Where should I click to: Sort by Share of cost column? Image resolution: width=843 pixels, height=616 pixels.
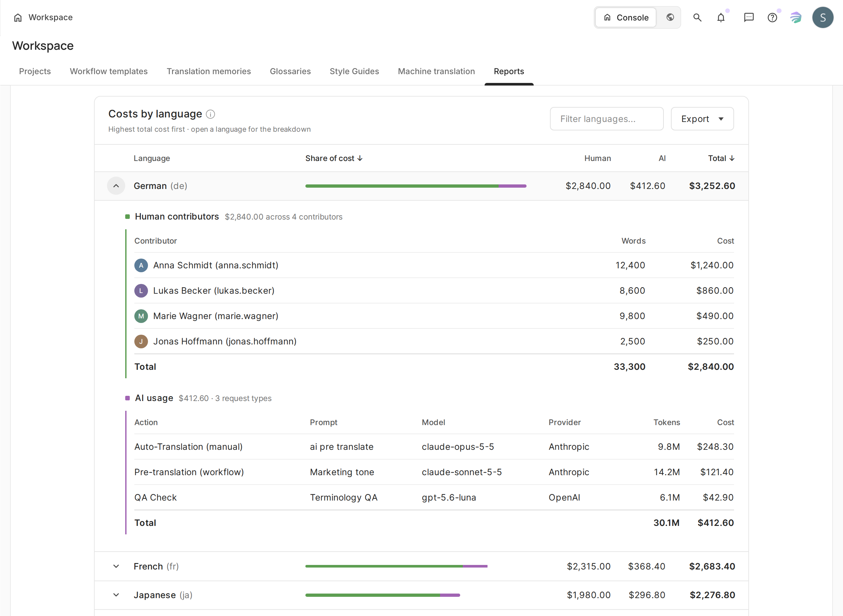click(334, 158)
